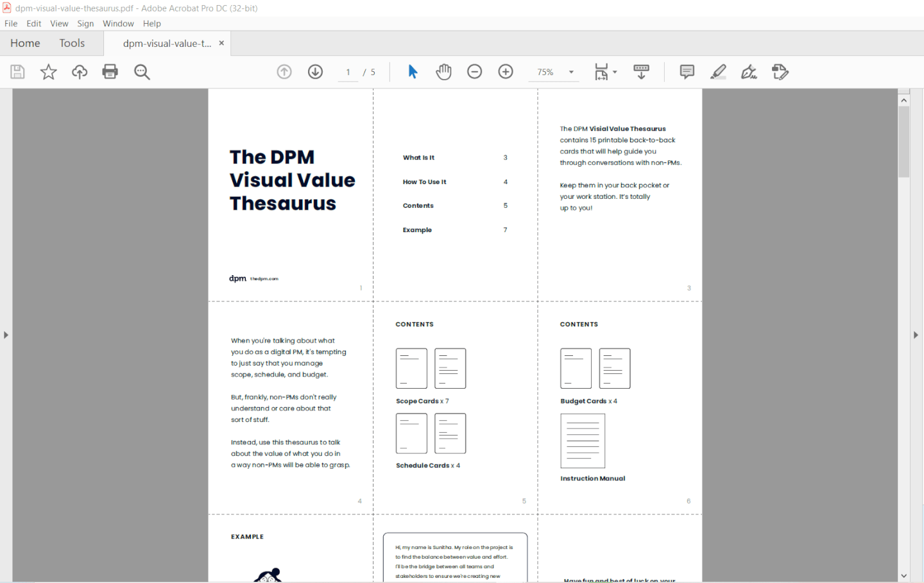Open the Sign menu
This screenshot has height=583, width=924.
coord(85,24)
